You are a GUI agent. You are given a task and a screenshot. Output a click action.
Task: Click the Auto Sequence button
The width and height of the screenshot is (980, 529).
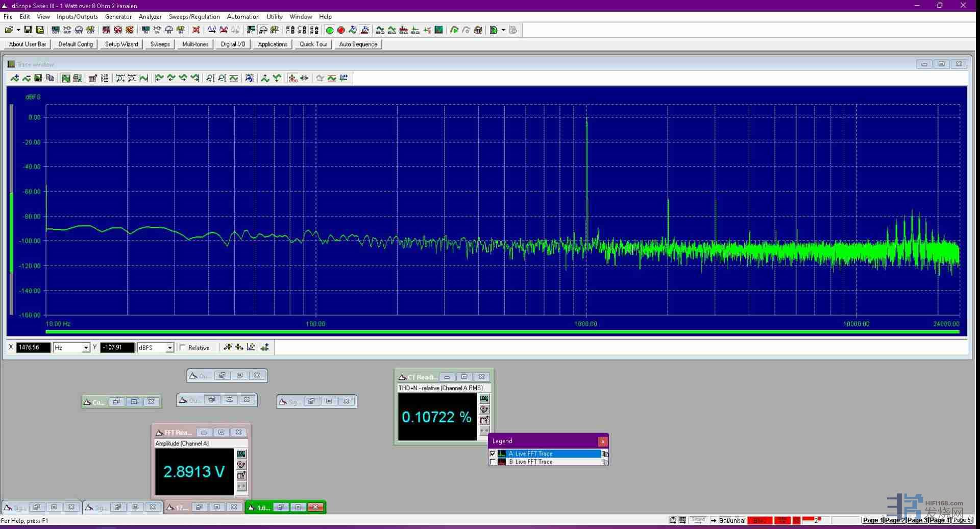(x=358, y=44)
